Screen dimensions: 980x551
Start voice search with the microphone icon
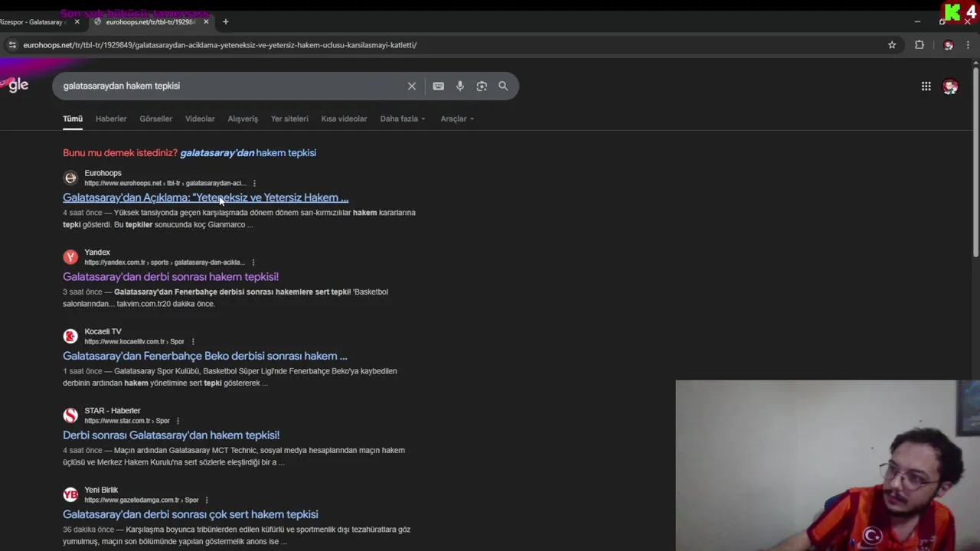(x=460, y=86)
